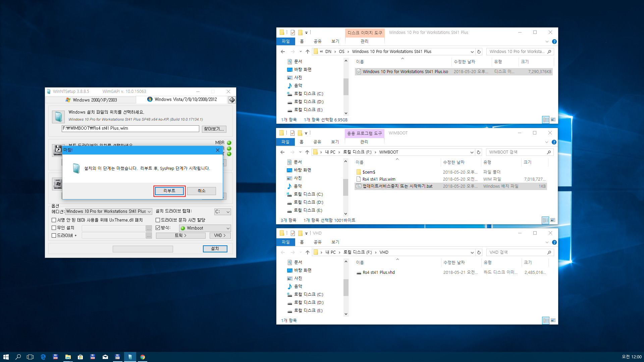Open recent locations dropdown in the top explorer window
This screenshot has width=644, height=362.
pyautogui.click(x=301, y=52)
